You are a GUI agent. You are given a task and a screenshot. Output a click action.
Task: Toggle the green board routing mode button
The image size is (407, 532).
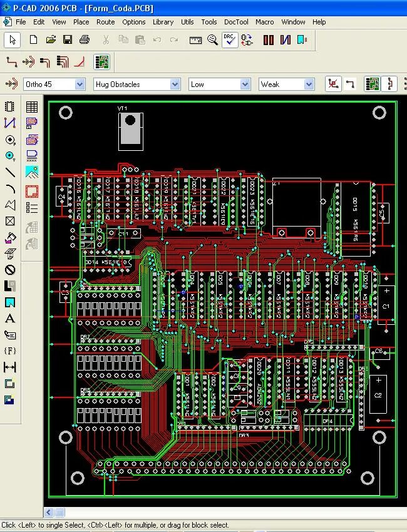click(x=372, y=84)
